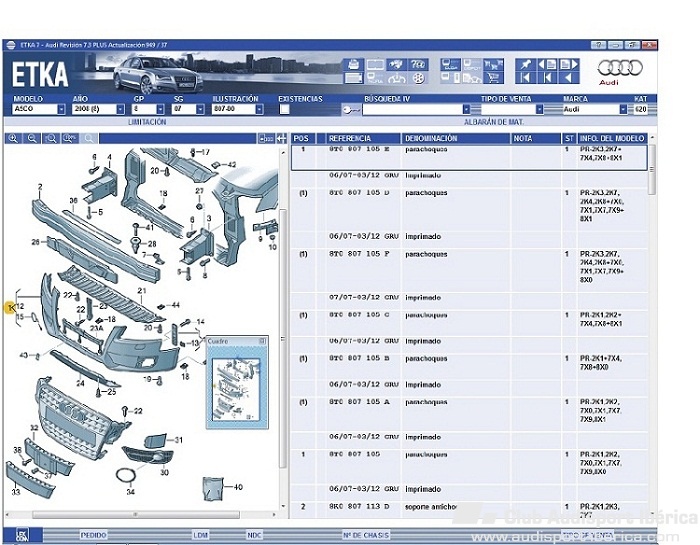
Task: Open the Marca dropdown showing Audi
Action: (623, 109)
